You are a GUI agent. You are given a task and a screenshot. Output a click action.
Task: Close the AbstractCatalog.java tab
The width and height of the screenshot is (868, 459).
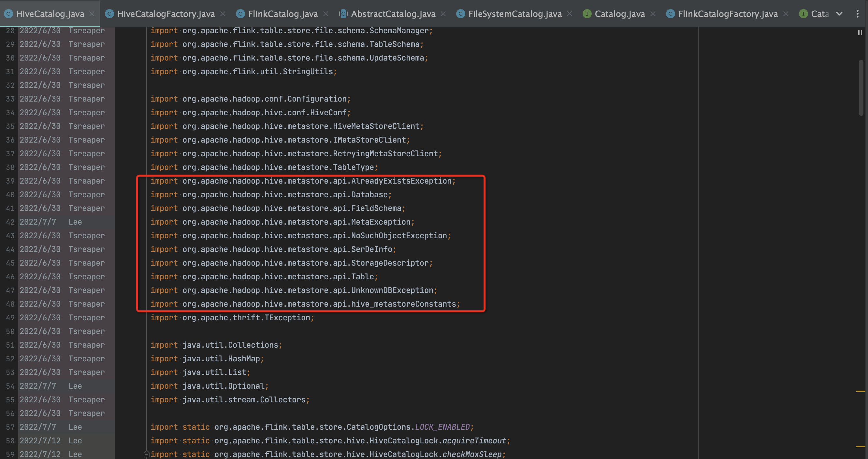click(x=443, y=14)
